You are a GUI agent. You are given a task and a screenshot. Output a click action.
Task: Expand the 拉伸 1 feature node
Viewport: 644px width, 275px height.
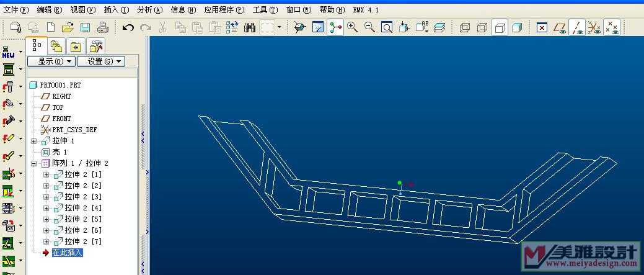33,141
